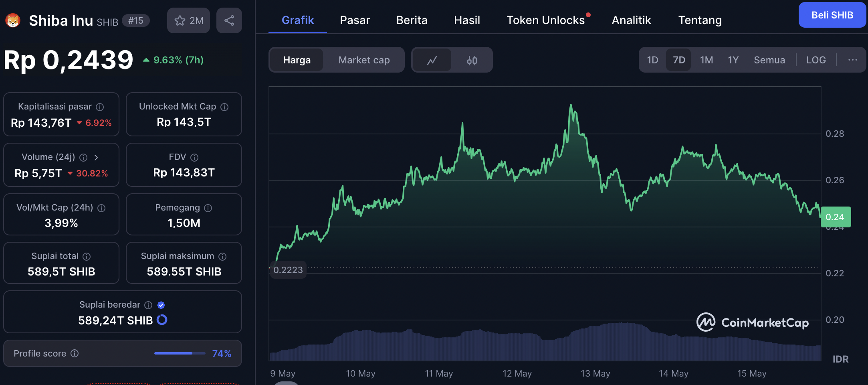Open the Token Unlocks tab
This screenshot has width=868, height=385.
545,20
